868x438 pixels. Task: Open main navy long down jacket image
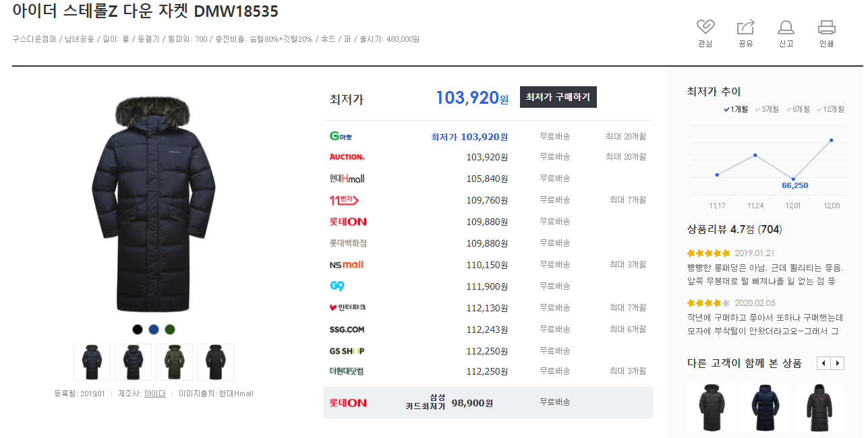coord(153,205)
